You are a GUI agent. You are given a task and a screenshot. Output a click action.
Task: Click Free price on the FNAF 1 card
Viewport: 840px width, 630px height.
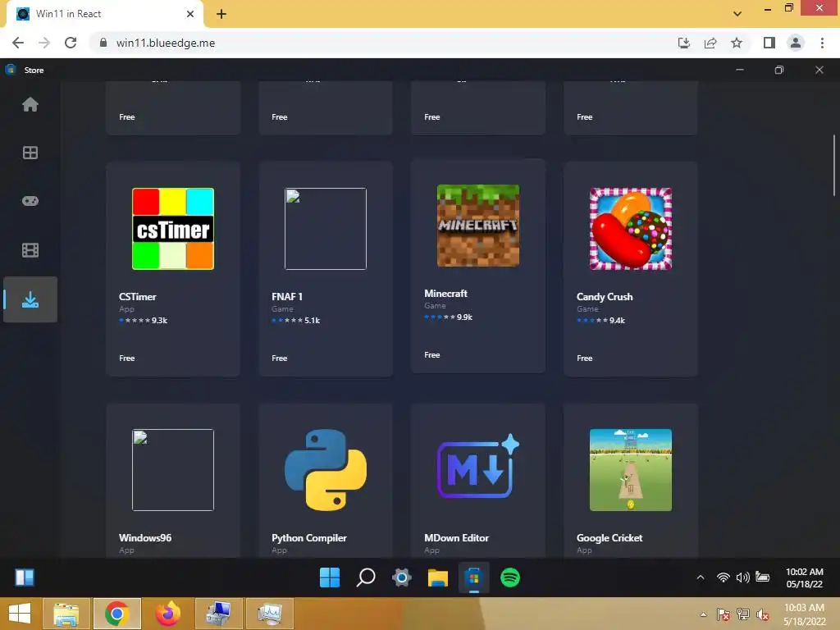click(x=279, y=358)
